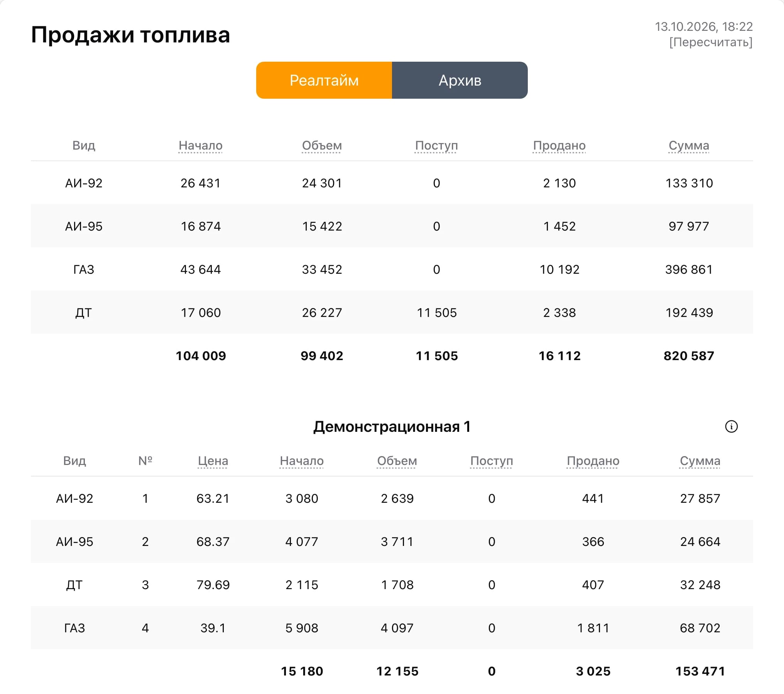Select the bold total 12 155
Image resolution: width=784 pixels, height=694 pixels.
397,671
